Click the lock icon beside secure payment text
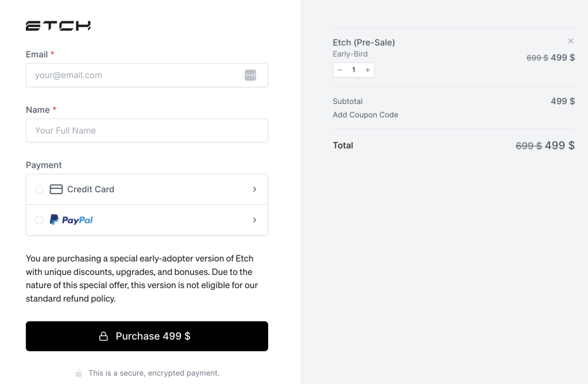The width and height of the screenshot is (588, 384). (78, 373)
